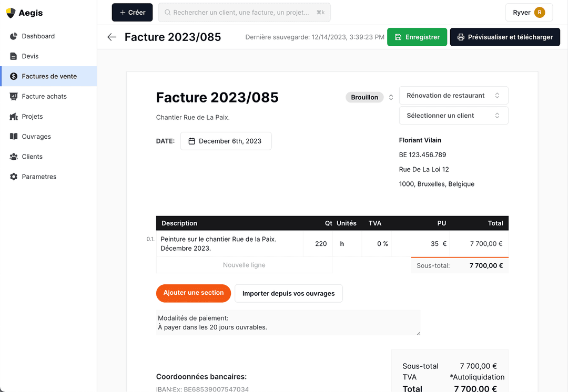
Task: Open Parametres settings
Action: (48, 177)
